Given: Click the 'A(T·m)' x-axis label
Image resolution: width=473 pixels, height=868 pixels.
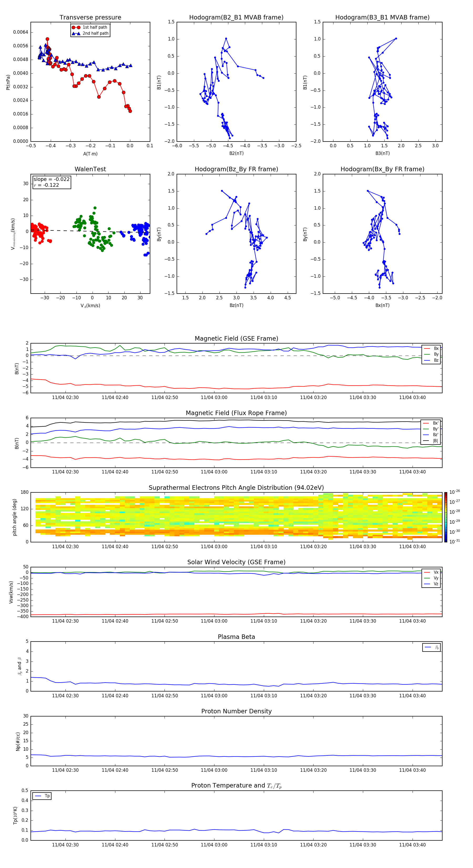Looking at the screenshot, I should coord(90,154).
